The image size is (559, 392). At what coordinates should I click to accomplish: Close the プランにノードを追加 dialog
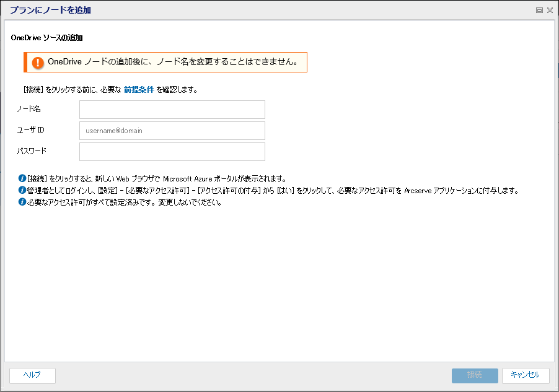pyautogui.click(x=550, y=11)
